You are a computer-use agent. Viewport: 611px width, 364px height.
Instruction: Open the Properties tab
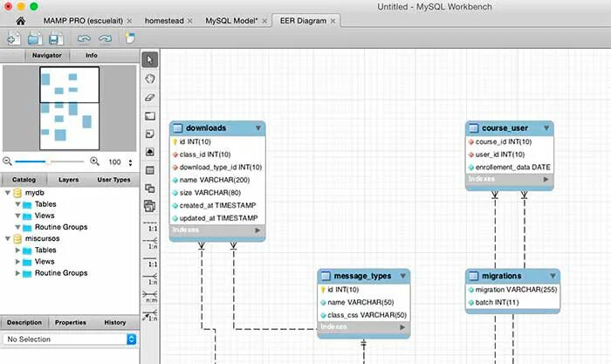[71, 322]
